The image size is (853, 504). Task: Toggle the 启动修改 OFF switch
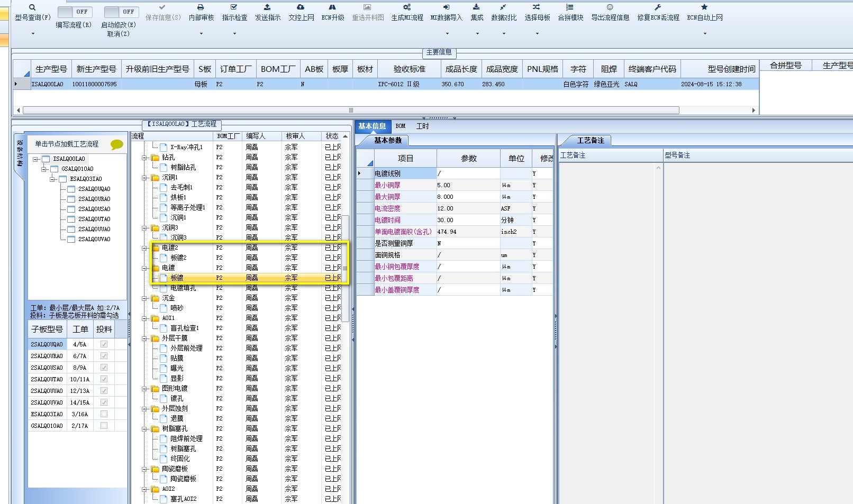point(121,12)
